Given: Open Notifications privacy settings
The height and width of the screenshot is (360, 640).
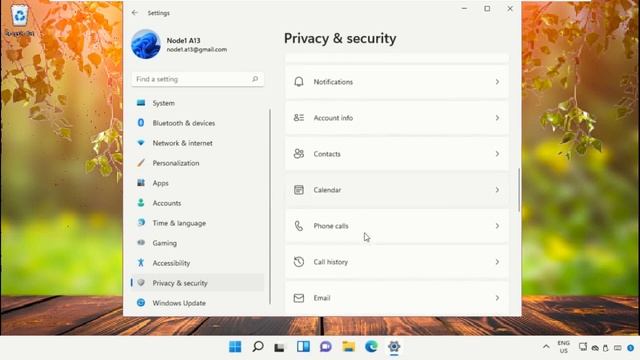Looking at the screenshot, I should click(x=397, y=82).
